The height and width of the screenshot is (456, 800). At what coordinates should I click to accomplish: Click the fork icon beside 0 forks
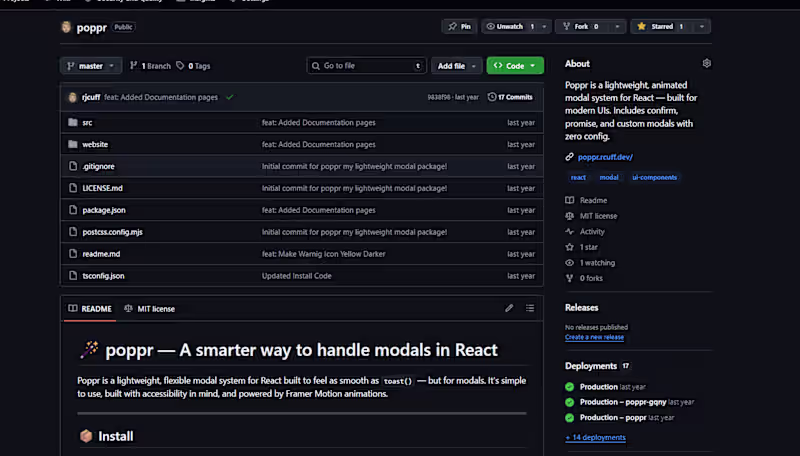[569, 278]
